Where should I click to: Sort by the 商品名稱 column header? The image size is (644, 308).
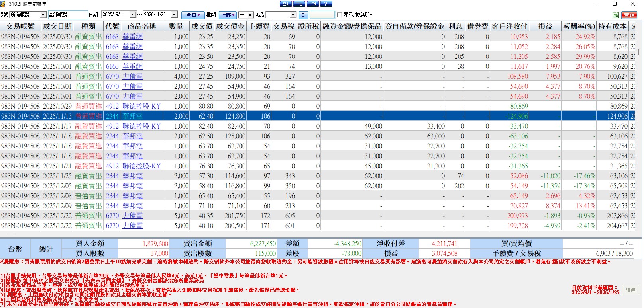tap(142, 26)
